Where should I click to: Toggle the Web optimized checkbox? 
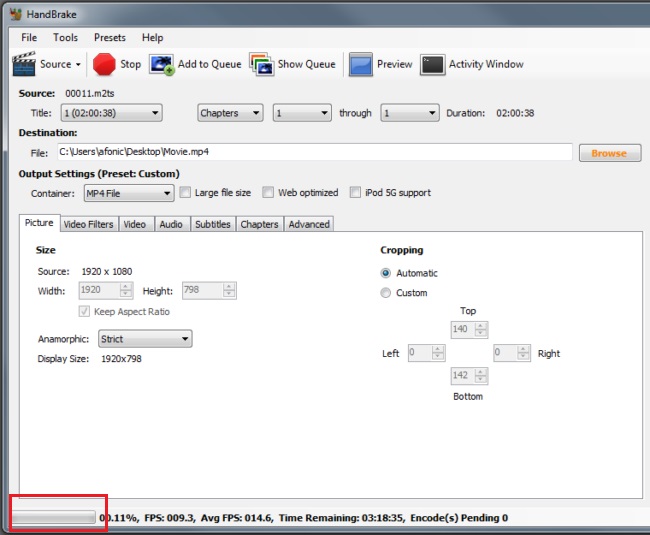pos(268,193)
